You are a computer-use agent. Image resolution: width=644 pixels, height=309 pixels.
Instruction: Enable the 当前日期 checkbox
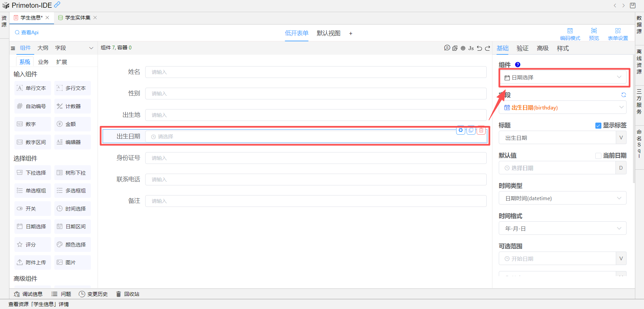point(598,156)
